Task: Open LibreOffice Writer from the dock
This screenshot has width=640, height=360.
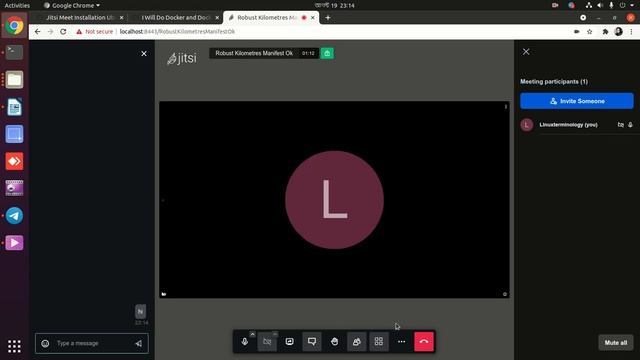Action: tap(14, 107)
